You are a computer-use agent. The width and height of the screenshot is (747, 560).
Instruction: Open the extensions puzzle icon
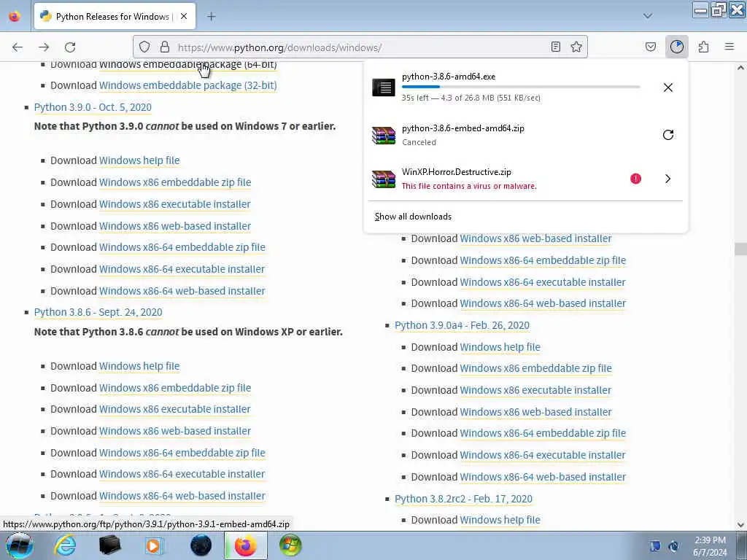[703, 47]
